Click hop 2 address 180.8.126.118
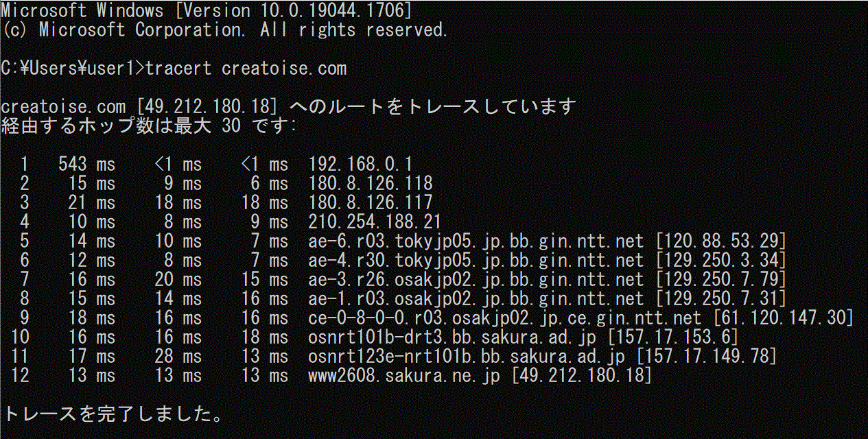This screenshot has width=868, height=439. coord(371,184)
